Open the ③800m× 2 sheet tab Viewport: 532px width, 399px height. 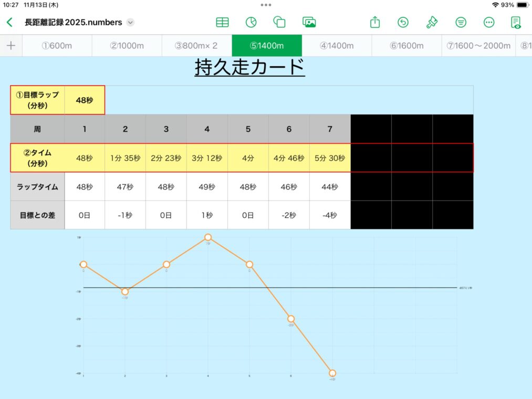pos(196,46)
